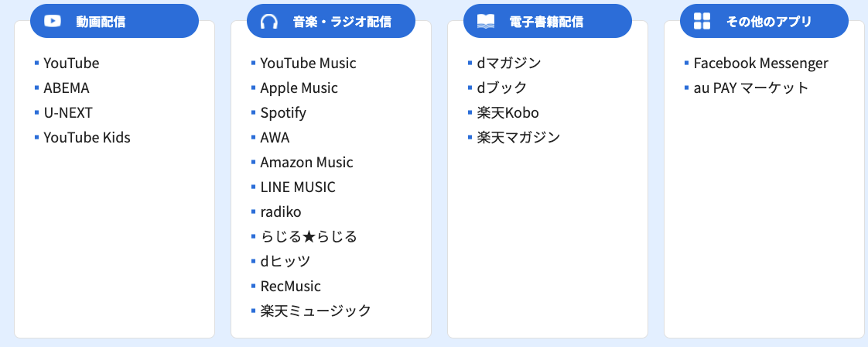Image resolution: width=868 pixels, height=347 pixels.
Task: Click 楽天Kobo in e-book list
Action: 507,113
